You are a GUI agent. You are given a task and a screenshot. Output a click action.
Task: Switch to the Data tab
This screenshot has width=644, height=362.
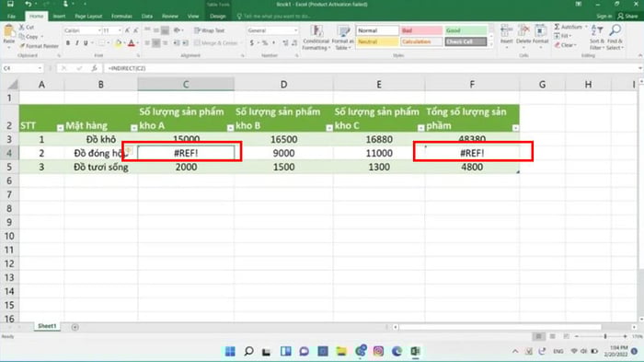(x=147, y=16)
